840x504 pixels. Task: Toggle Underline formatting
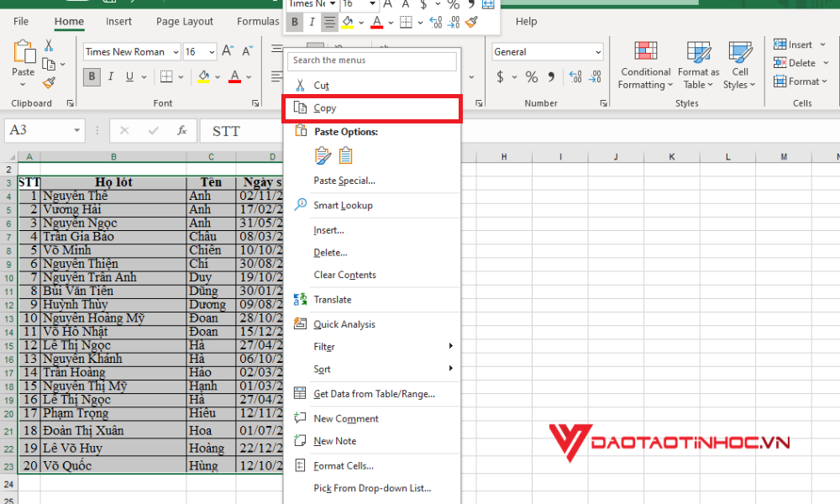pyautogui.click(x=129, y=76)
